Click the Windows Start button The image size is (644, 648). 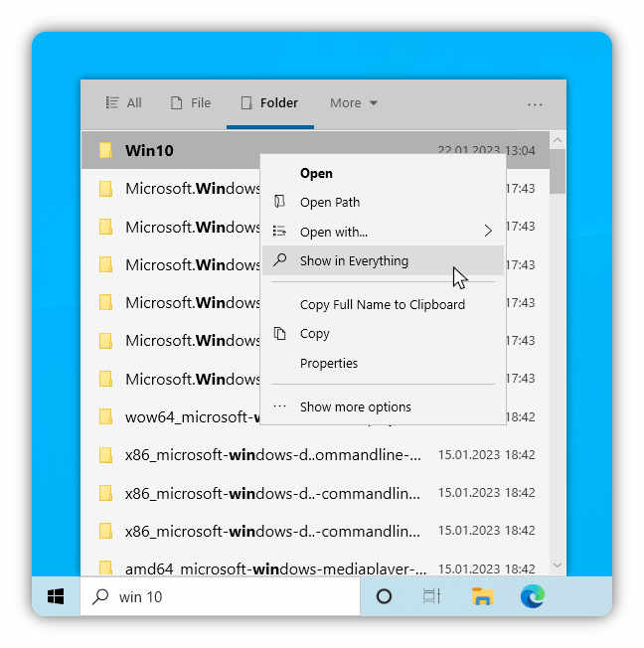[x=56, y=596]
